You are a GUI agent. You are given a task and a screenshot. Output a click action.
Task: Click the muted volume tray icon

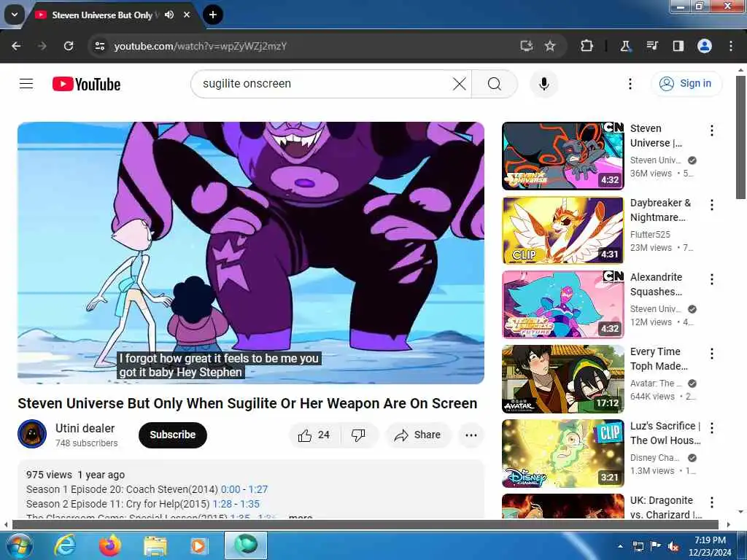tap(673, 547)
